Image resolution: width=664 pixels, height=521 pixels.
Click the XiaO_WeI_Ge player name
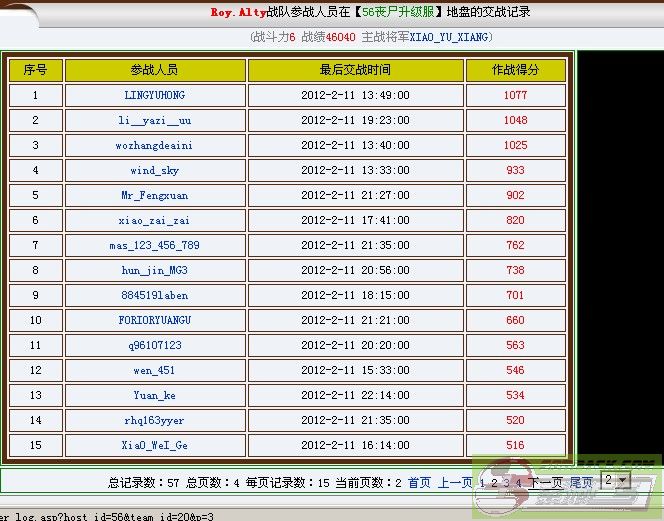point(154,446)
